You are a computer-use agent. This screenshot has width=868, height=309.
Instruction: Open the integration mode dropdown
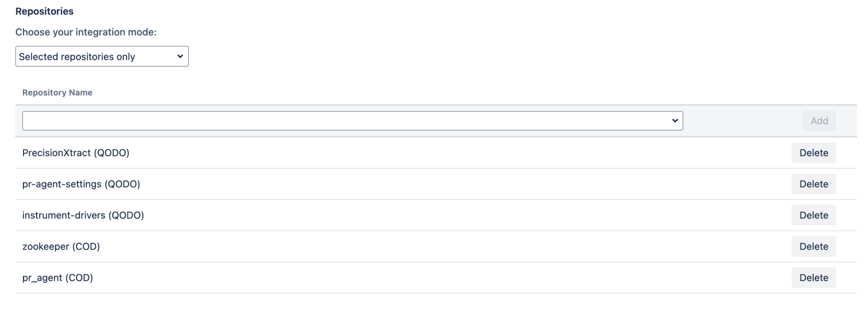[x=101, y=56]
